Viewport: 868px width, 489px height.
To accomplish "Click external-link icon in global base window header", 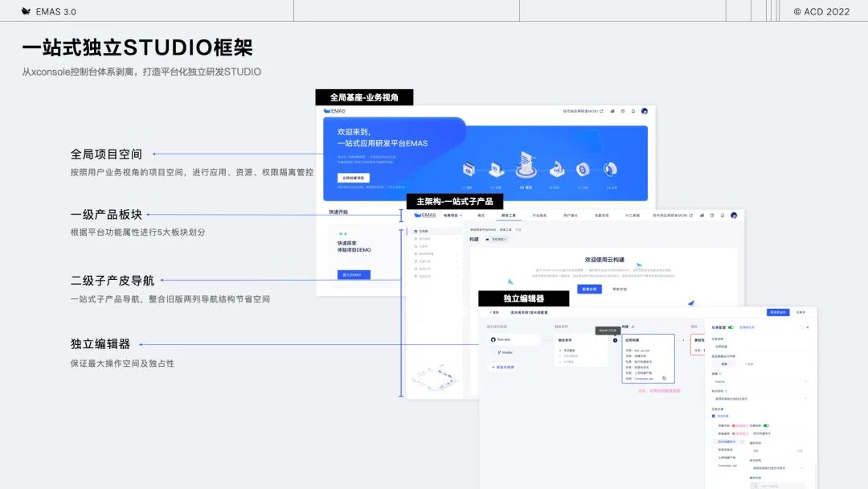I will 601,111.
